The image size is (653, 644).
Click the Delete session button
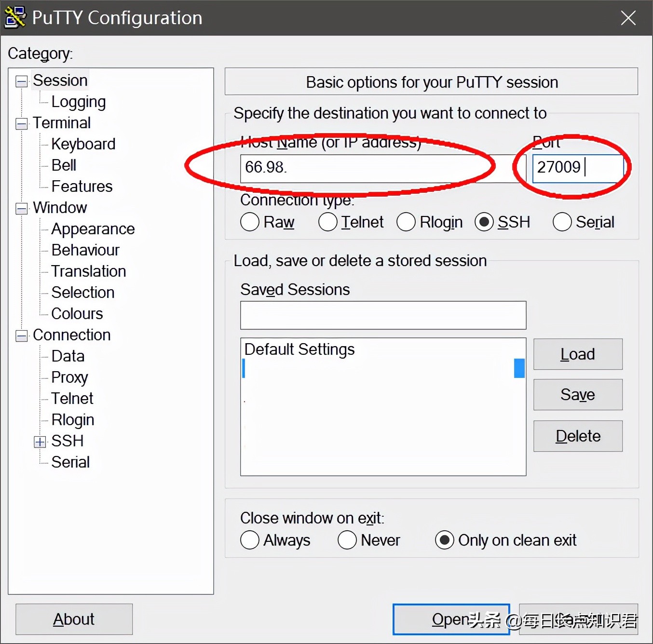tap(578, 436)
